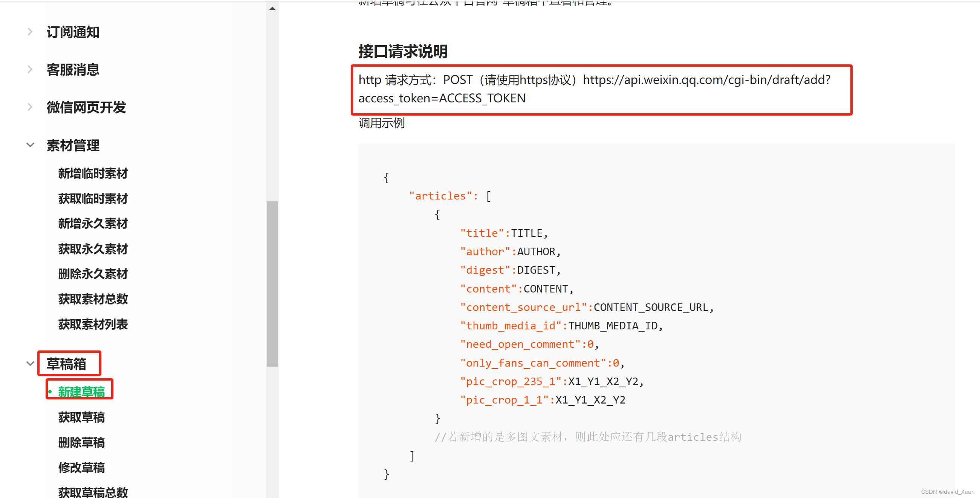Collapse the 草稿箱 section
Viewport: 980px width, 498px height.
click(30, 363)
